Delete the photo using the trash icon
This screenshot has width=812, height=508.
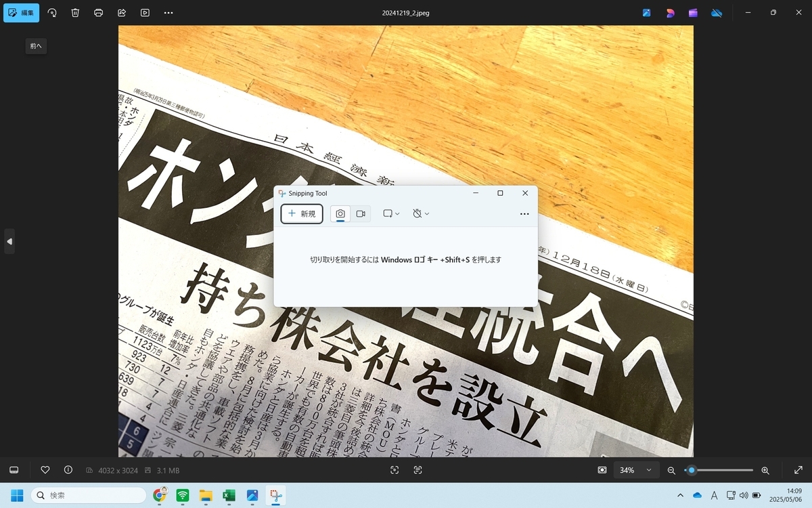coord(75,13)
